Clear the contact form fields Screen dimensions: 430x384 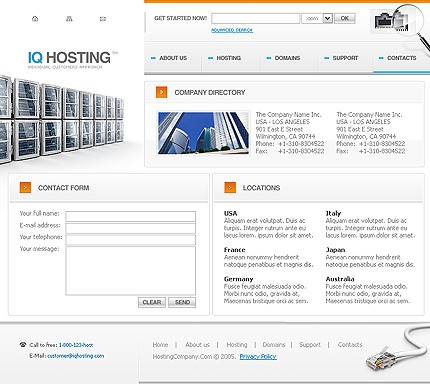[152, 302]
